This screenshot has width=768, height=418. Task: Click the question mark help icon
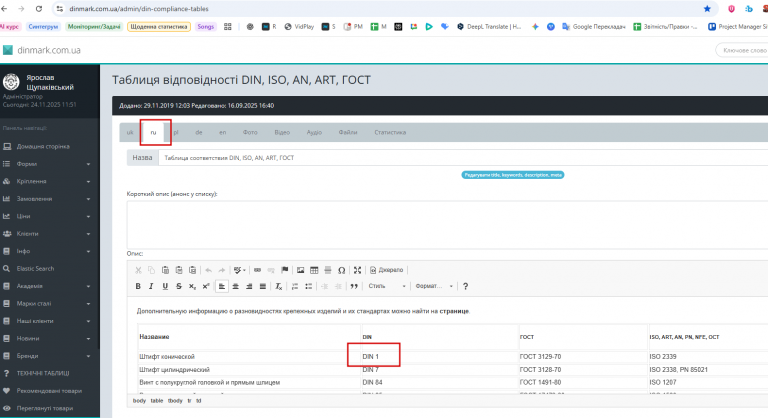(465, 286)
